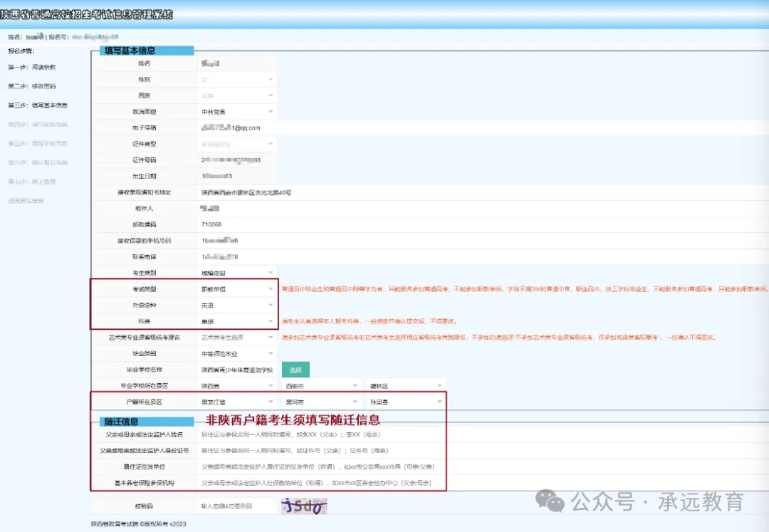This screenshot has height=532, width=769.
Task: Click the 电子信箱 email field
Action: point(483,128)
